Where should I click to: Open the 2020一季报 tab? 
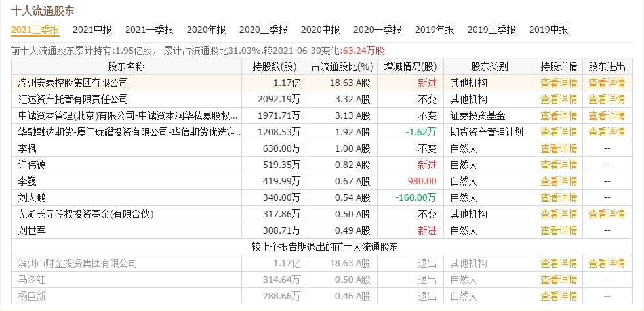click(x=378, y=30)
